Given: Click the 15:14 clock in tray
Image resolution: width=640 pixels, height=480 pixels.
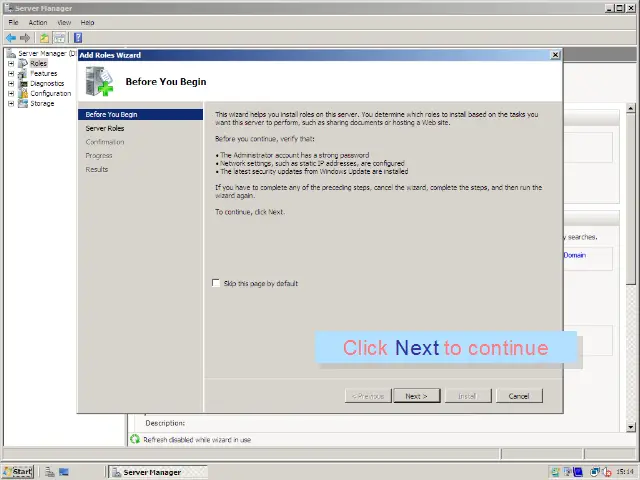Looking at the screenshot, I should (x=625, y=472).
